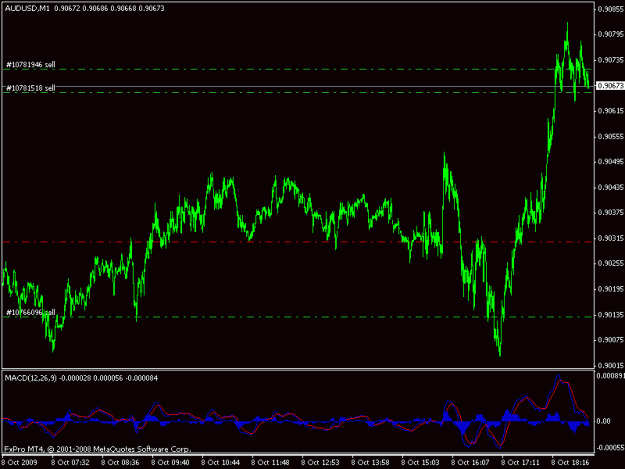Click the current price tag 0.90673
This screenshot has height=469, width=625.
pyautogui.click(x=610, y=86)
